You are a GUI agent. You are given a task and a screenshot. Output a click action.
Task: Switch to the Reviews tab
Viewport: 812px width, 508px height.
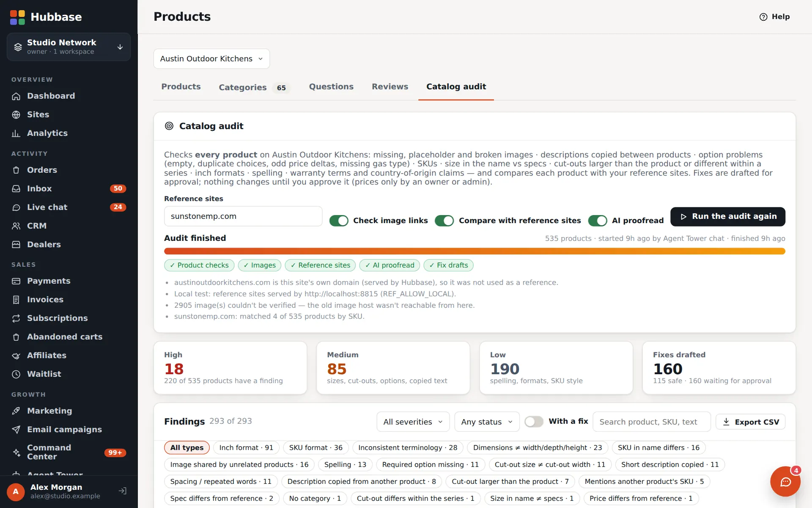click(390, 87)
